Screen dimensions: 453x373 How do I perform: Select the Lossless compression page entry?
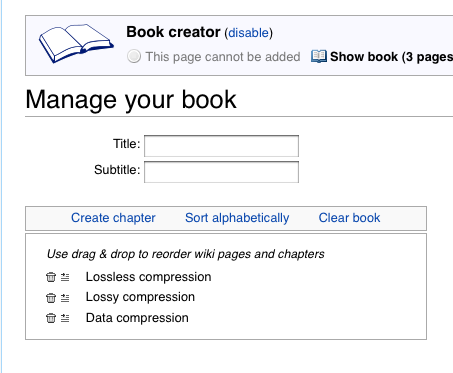click(148, 277)
